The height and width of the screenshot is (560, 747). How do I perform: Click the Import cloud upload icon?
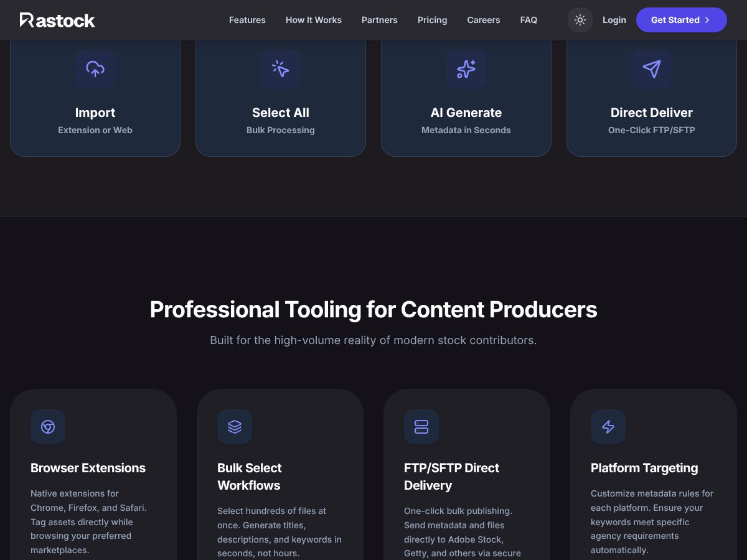pyautogui.click(x=95, y=68)
